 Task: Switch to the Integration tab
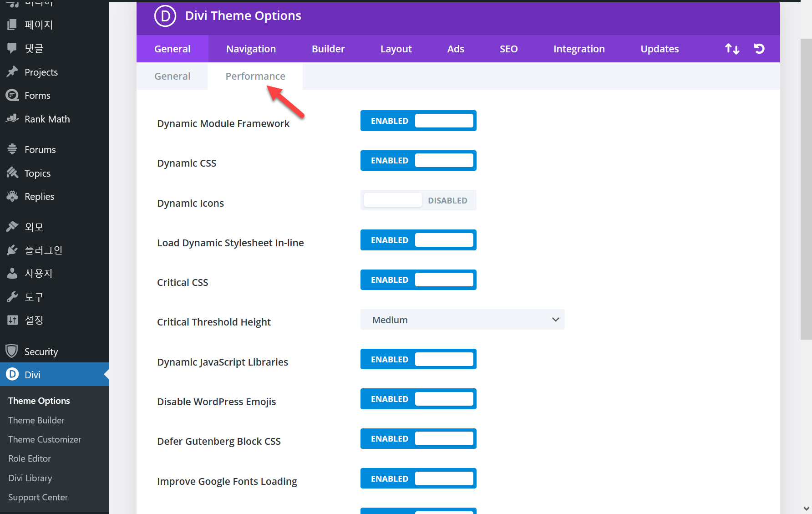tap(579, 49)
